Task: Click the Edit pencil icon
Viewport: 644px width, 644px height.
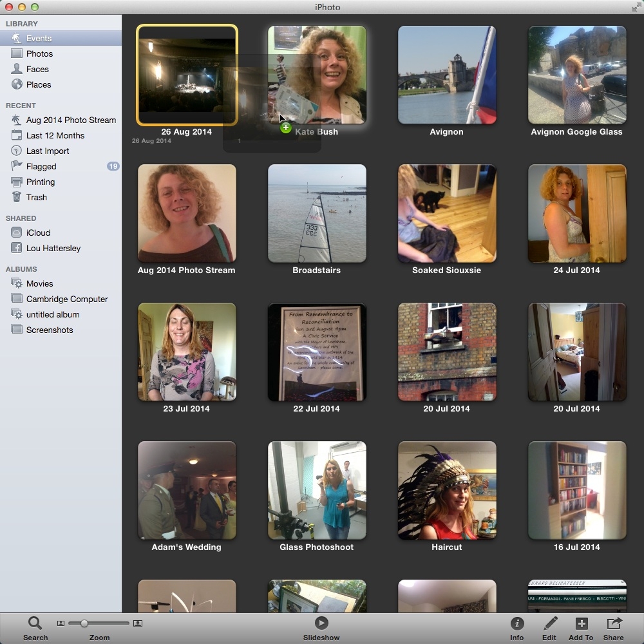Action: point(549,623)
